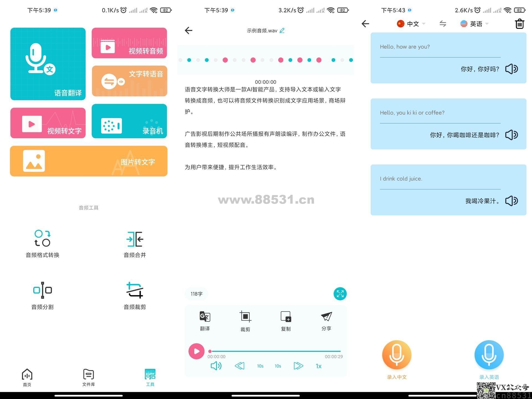Select the text 'I drink cold juice.'

(x=401, y=179)
